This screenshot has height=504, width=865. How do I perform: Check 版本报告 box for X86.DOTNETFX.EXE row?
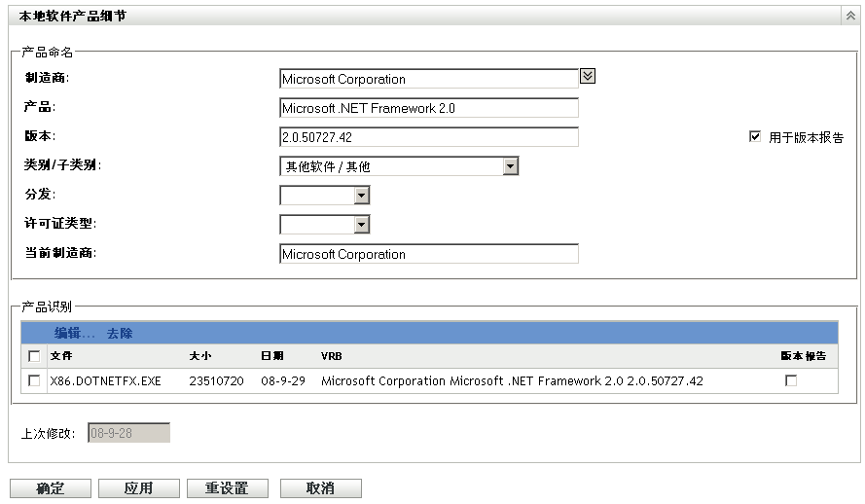coord(790,380)
